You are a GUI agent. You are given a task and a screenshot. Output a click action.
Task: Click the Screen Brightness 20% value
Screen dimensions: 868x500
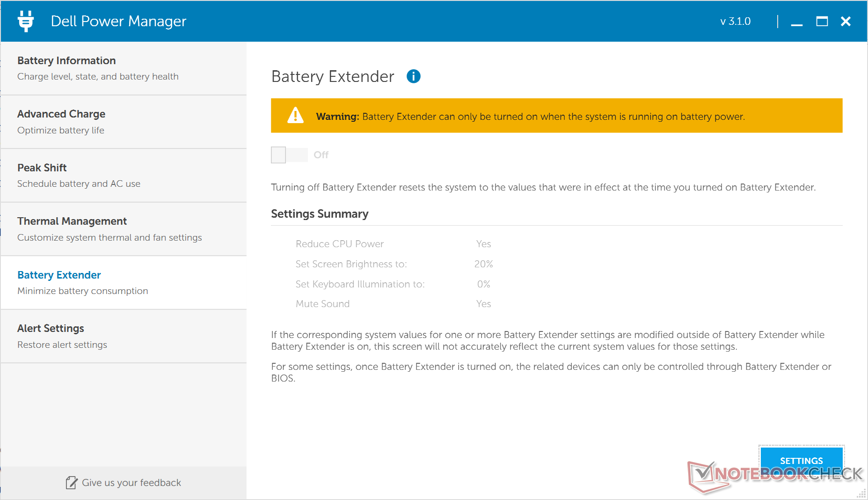483,264
